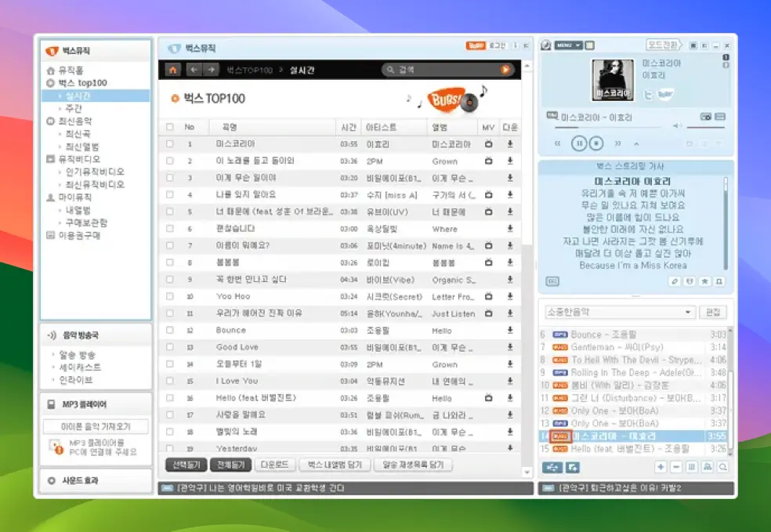Click the stop button in the player
The image size is (771, 532).
pyautogui.click(x=596, y=143)
